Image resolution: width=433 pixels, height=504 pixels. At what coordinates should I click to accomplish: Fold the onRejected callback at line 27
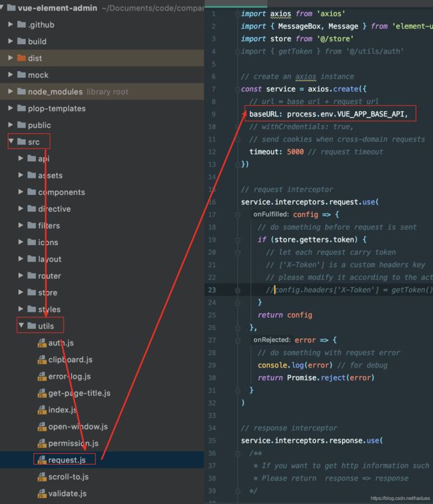237,340
